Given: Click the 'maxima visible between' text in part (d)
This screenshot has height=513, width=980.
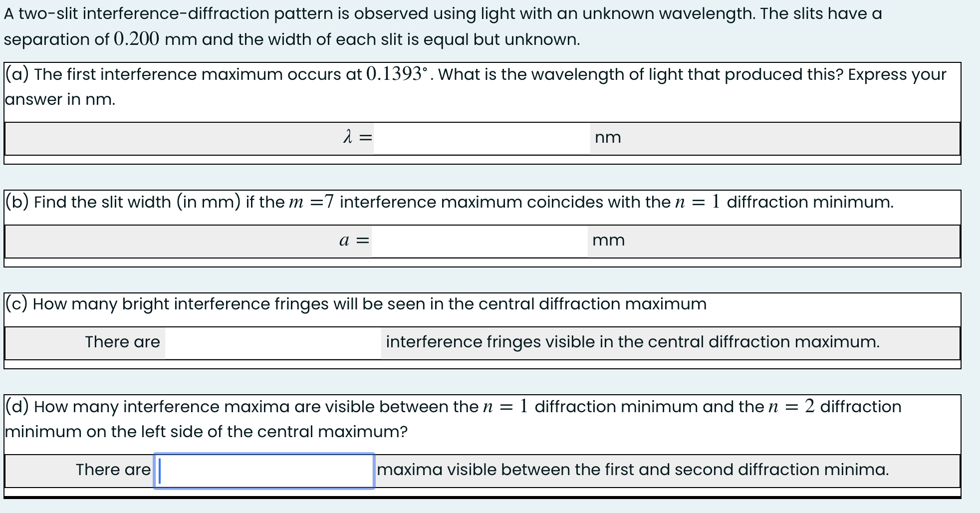Looking at the screenshot, I should (x=634, y=469).
